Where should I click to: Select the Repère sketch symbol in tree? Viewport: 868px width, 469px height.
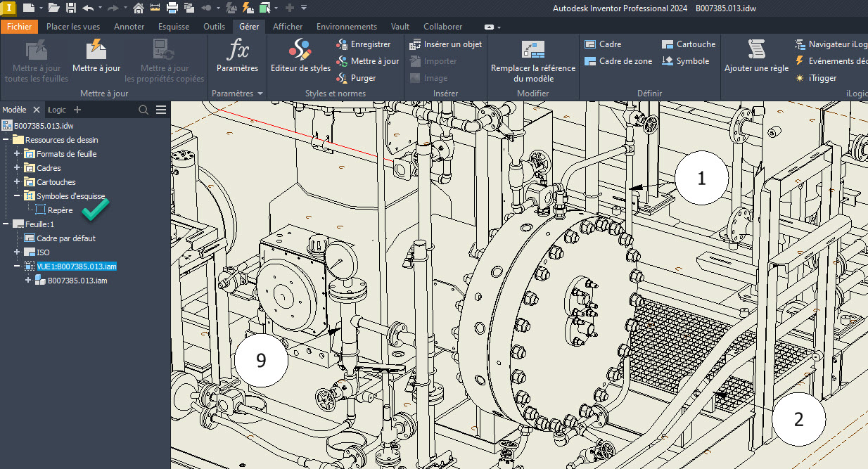(x=60, y=210)
